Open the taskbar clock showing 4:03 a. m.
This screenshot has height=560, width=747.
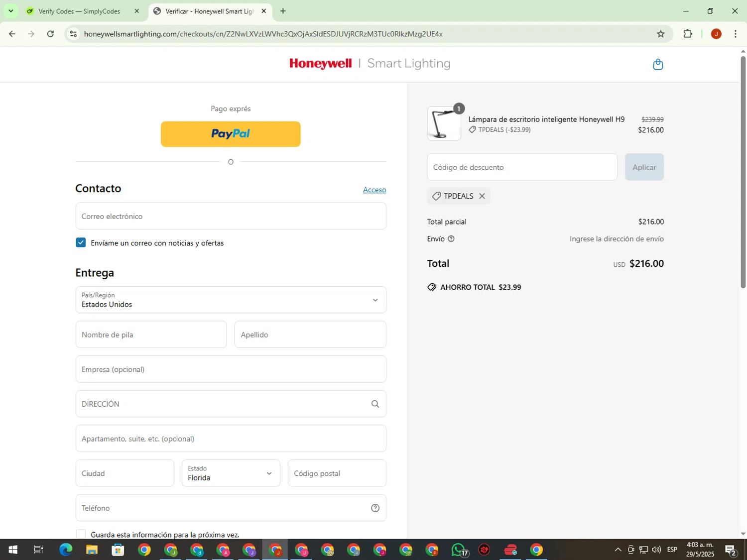click(700, 550)
